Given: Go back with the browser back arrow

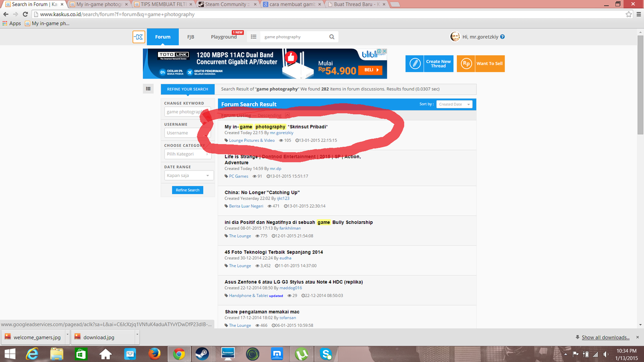Looking at the screenshot, I should pyautogui.click(x=6, y=14).
